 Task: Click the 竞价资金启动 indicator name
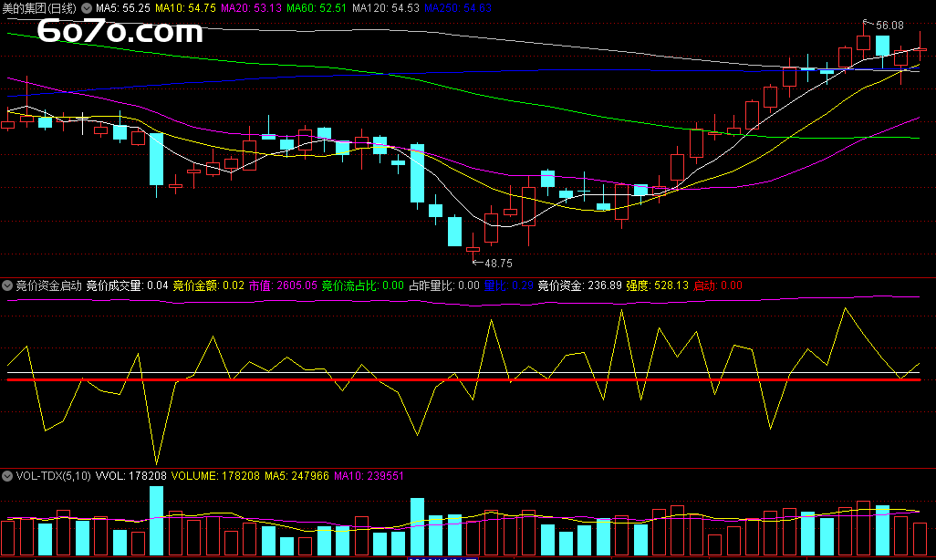(49, 285)
